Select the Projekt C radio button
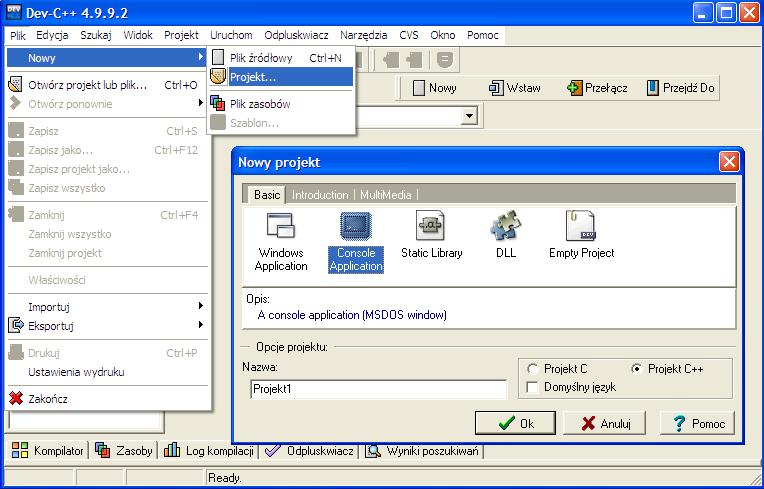Viewport: 764px width, 489px height. click(532, 369)
